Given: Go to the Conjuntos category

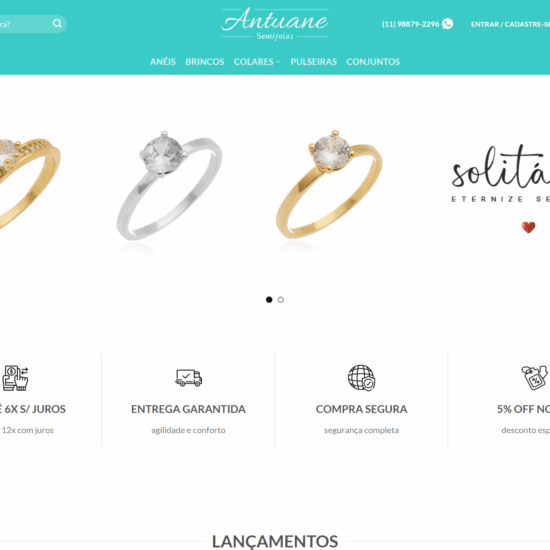Looking at the screenshot, I should 373,62.
